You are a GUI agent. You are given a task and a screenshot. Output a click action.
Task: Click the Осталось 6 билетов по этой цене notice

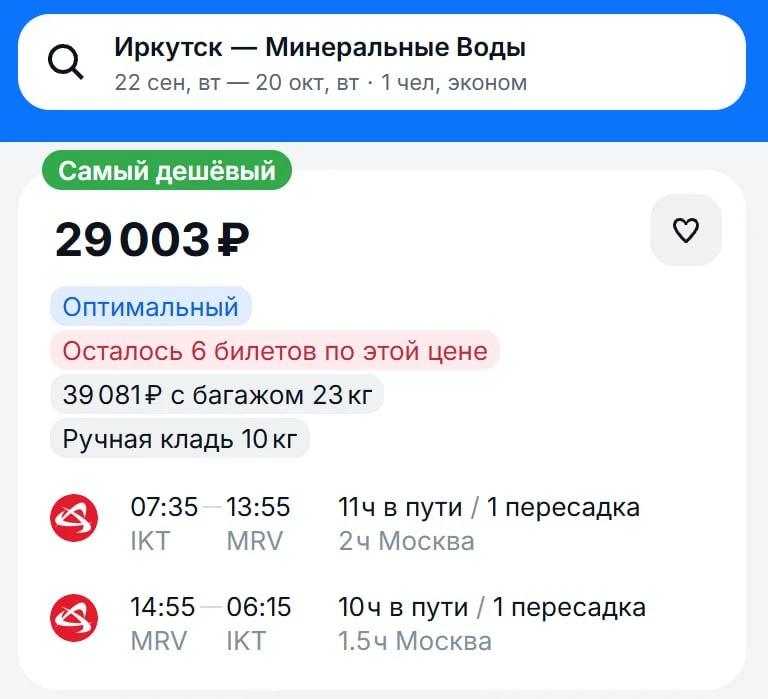click(x=275, y=351)
